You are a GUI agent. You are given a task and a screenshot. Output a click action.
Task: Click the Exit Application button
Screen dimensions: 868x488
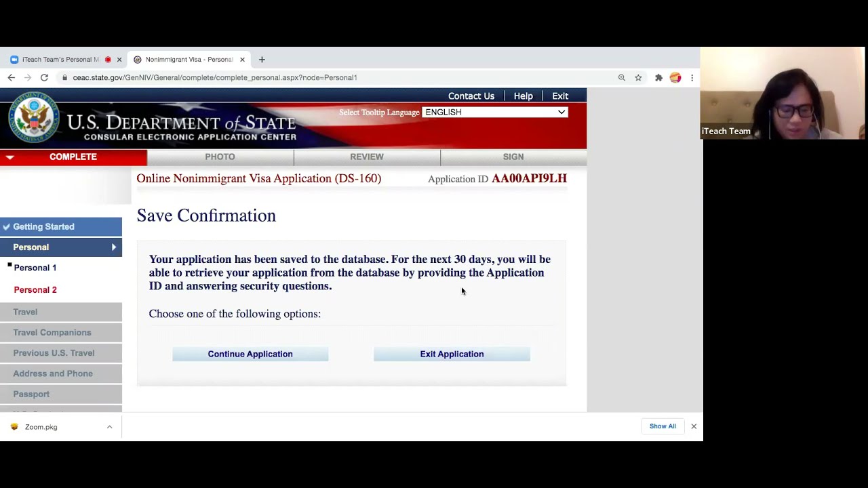[x=452, y=354]
